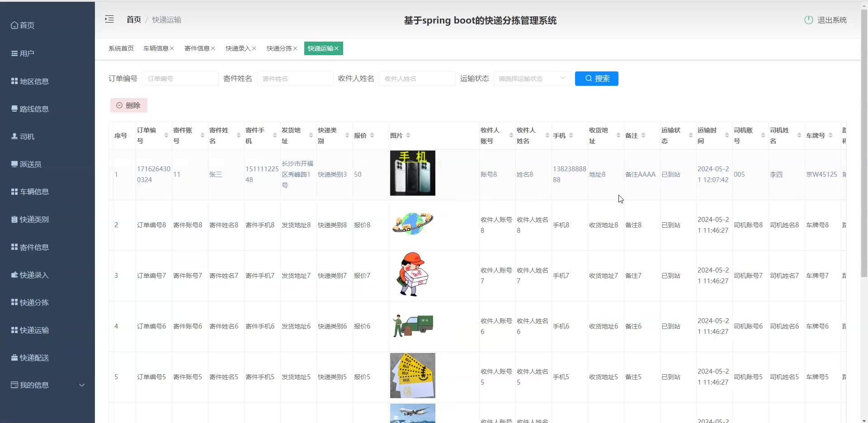This screenshot has width=868, height=423.
Task: Sort table by 订单编号 column arrows
Action: [166, 136]
